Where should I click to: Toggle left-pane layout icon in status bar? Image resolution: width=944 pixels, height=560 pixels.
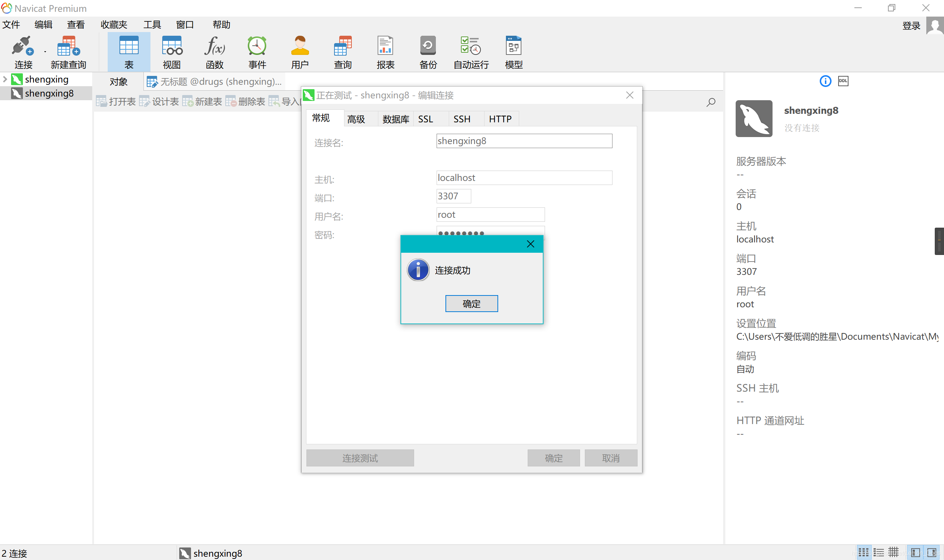click(915, 553)
